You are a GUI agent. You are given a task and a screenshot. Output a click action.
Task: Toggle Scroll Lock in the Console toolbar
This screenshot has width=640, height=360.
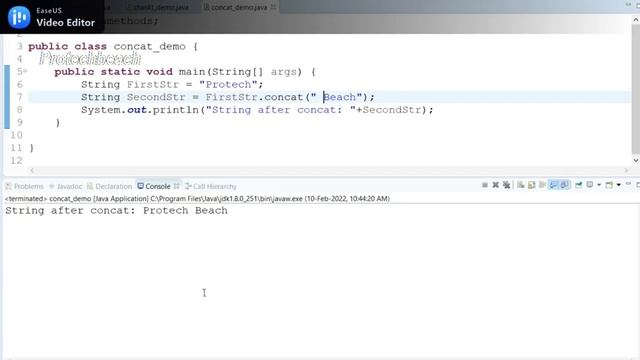(531, 185)
